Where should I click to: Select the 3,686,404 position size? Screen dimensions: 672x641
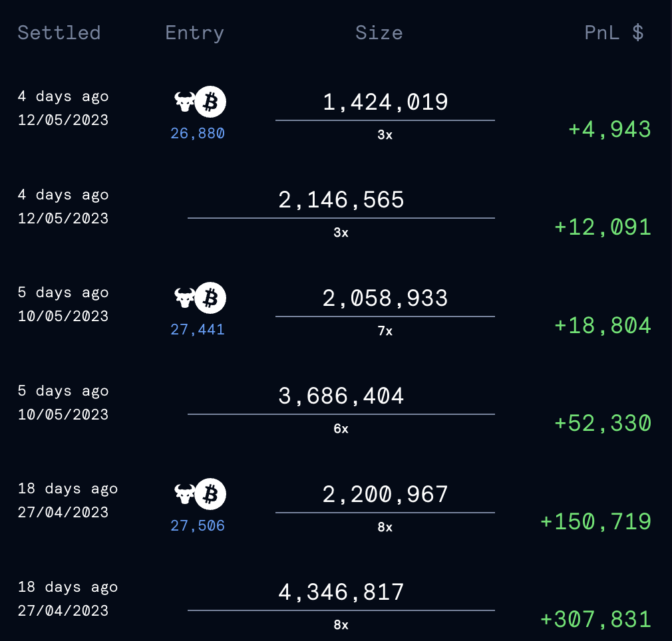(341, 396)
